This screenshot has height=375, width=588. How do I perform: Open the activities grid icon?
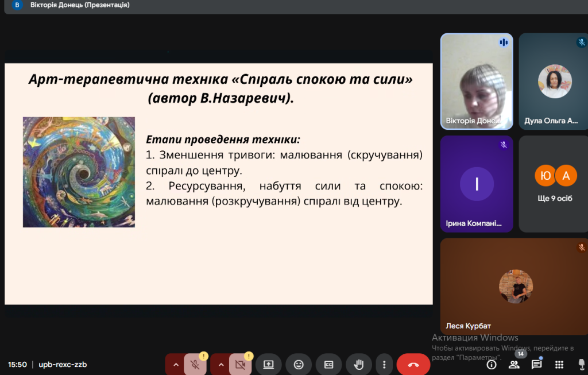pyautogui.click(x=559, y=365)
